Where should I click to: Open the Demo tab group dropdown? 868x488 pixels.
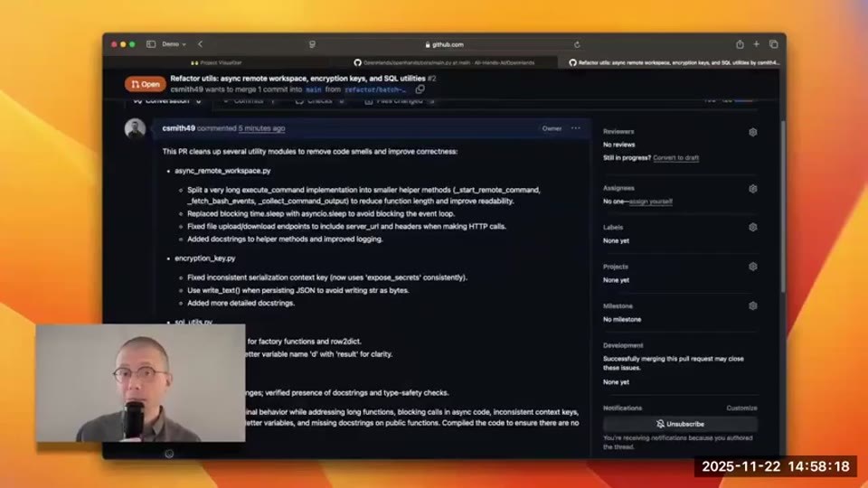(174, 44)
